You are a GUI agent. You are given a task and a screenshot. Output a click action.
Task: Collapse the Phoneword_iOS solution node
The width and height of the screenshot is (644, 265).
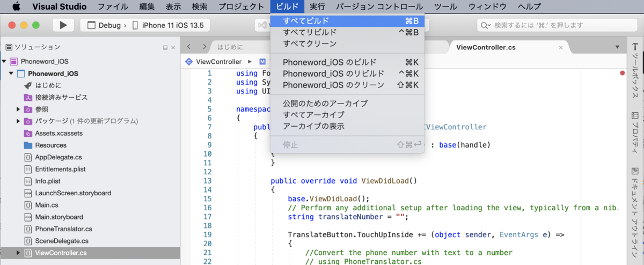pos(4,62)
